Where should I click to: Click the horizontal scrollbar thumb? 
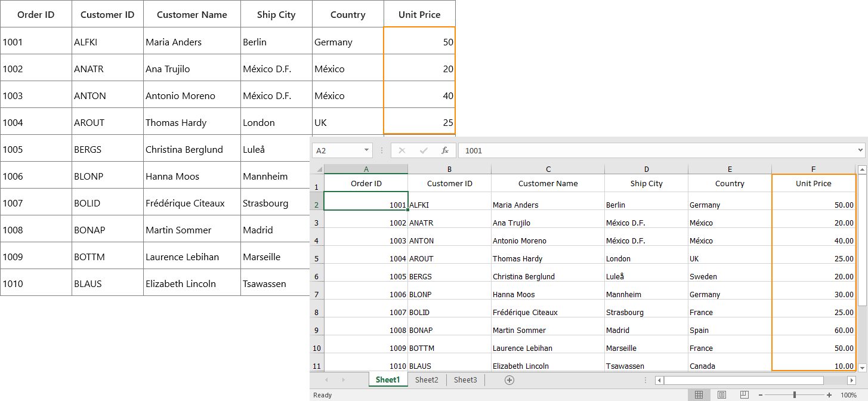click(x=743, y=380)
